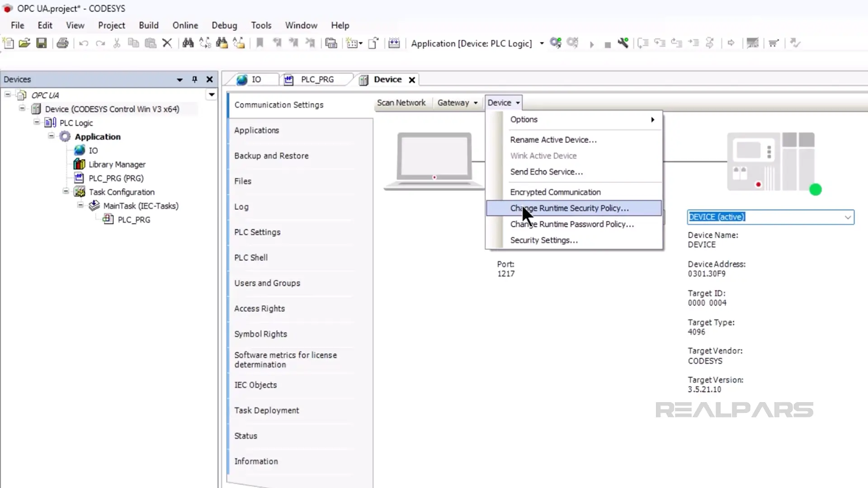Select Library Manager in device tree
The height and width of the screenshot is (488, 868).
(x=117, y=164)
